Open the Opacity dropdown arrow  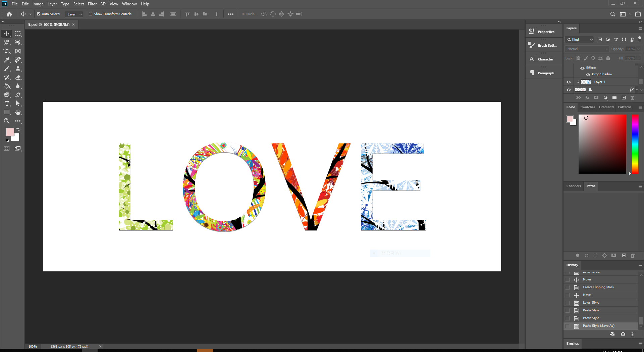[x=638, y=49]
